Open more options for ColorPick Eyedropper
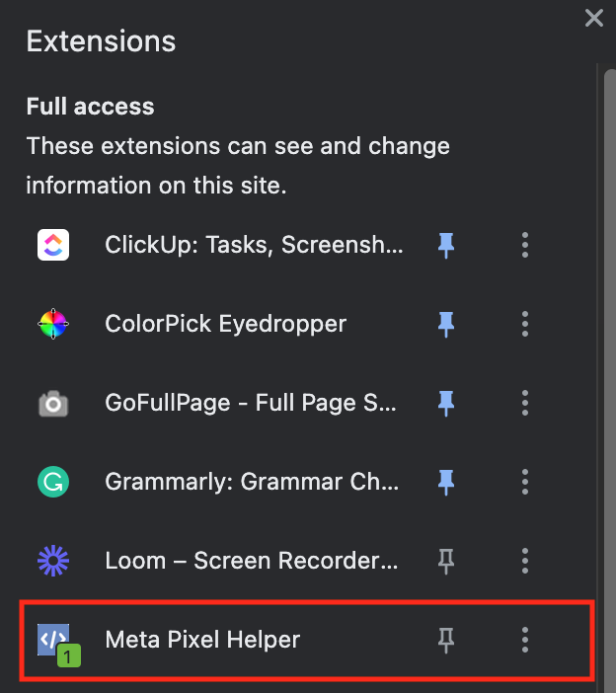The image size is (616, 693). 525,324
